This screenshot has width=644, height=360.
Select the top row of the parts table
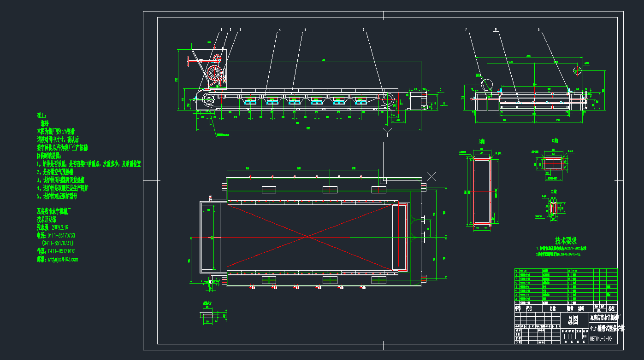click(x=565, y=270)
